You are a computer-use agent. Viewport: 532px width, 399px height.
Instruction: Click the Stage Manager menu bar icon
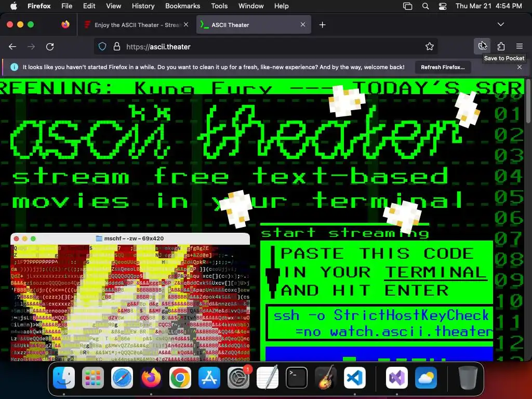click(407, 6)
